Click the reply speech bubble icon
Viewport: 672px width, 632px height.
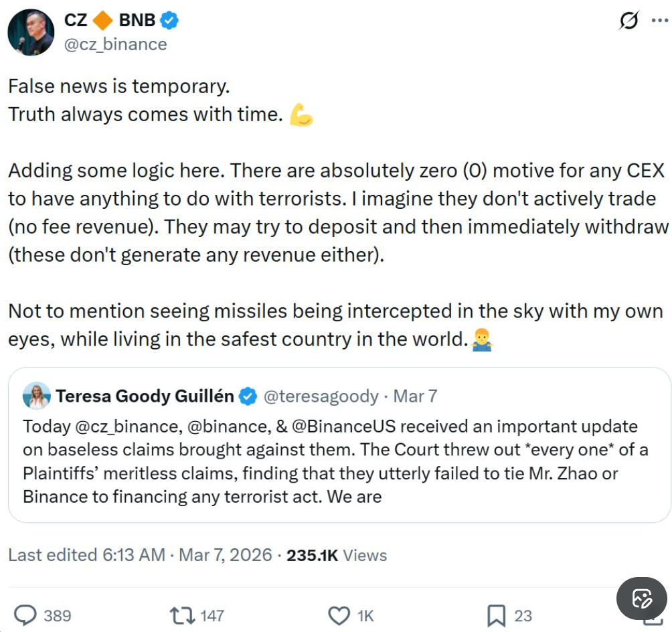25,615
